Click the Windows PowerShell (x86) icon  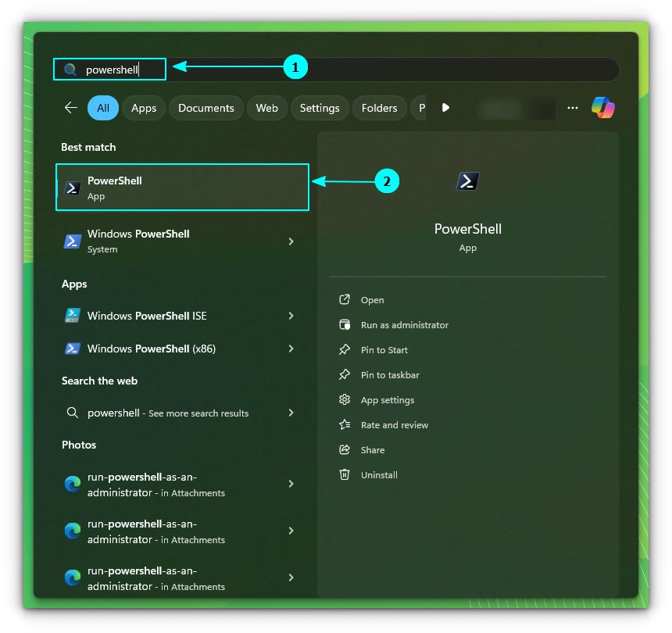(73, 349)
